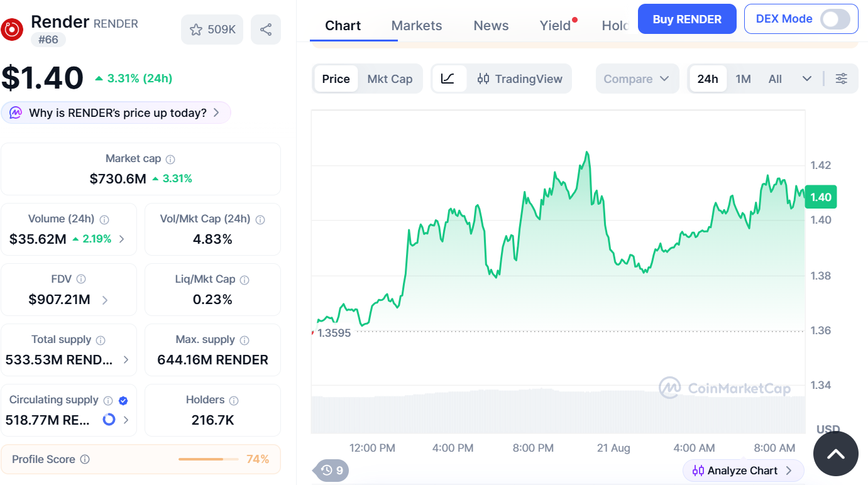Click the verified badge next to Circulating supply
This screenshot has height=485, width=868.
click(x=124, y=401)
